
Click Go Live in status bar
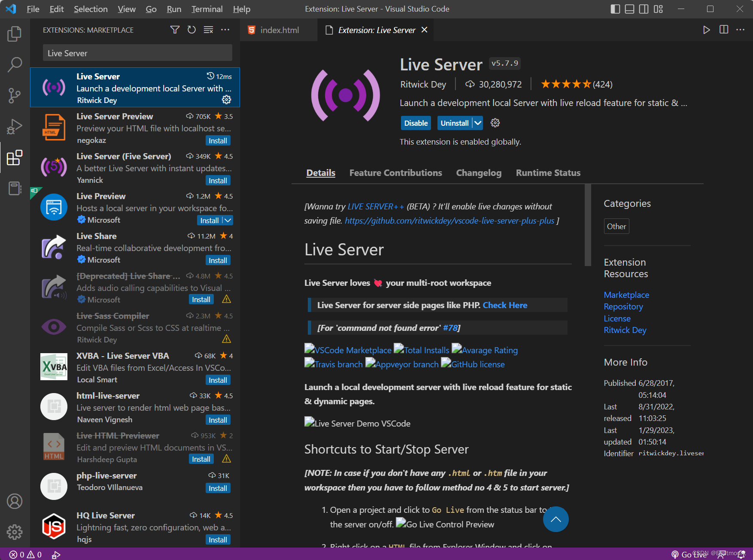(x=689, y=554)
